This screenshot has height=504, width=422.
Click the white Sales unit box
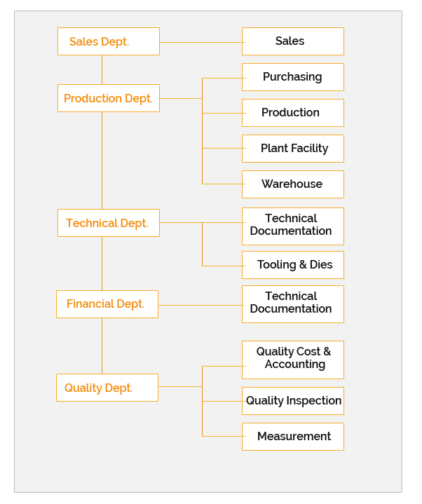click(x=292, y=41)
